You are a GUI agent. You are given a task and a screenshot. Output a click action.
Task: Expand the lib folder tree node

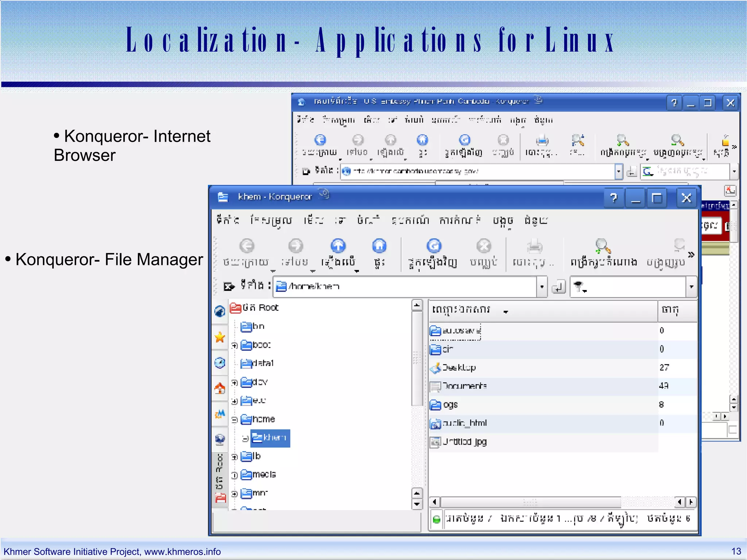click(x=235, y=457)
